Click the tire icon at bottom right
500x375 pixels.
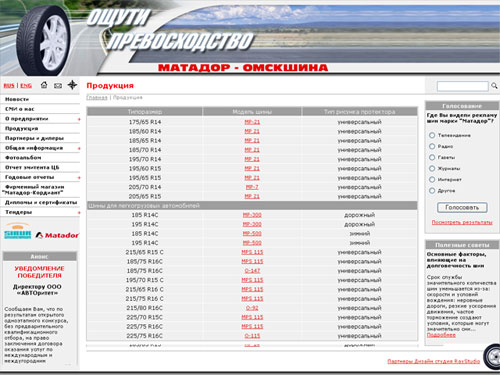tap(492, 357)
